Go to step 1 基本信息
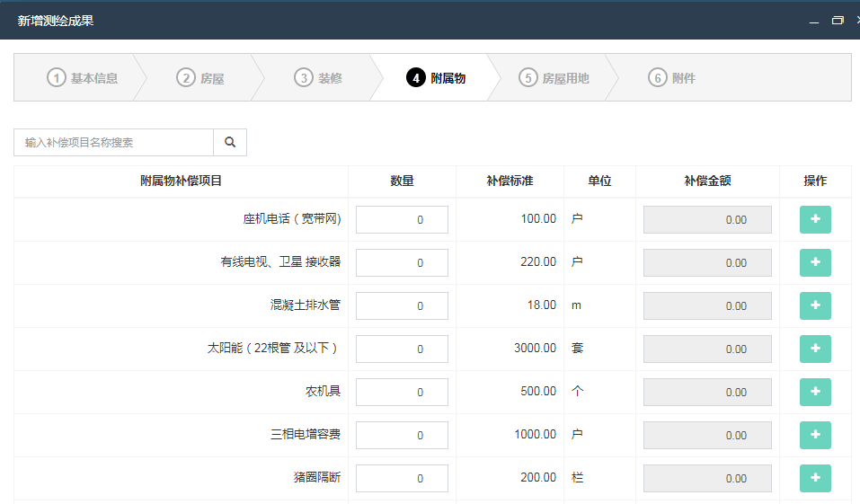The width and height of the screenshot is (860, 504). click(83, 78)
